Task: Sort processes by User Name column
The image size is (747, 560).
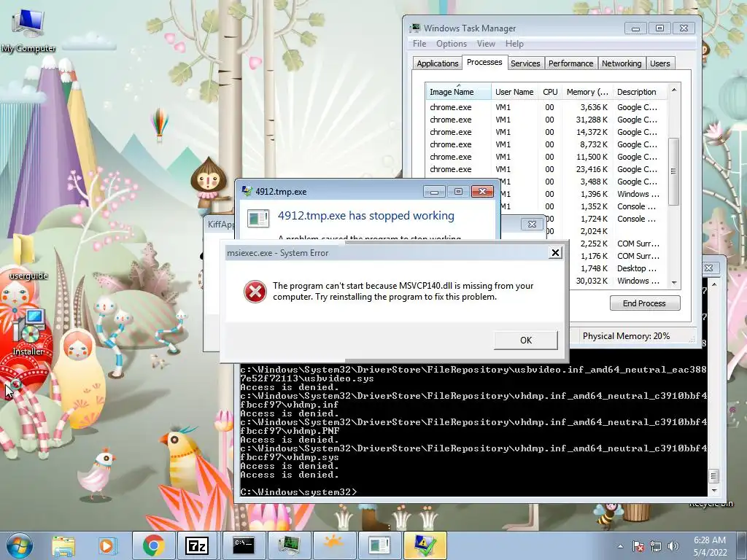Action: [x=514, y=92]
